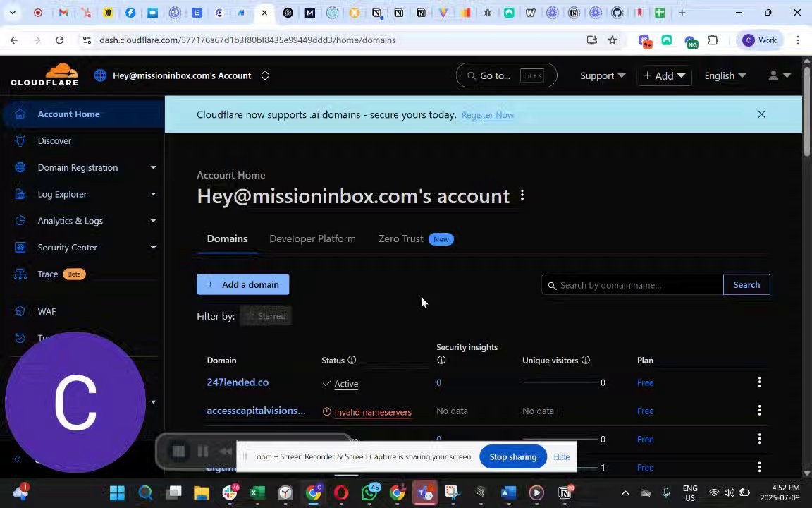Open the Windows Start menu
Screen dimensions: 812x508
tap(117, 493)
